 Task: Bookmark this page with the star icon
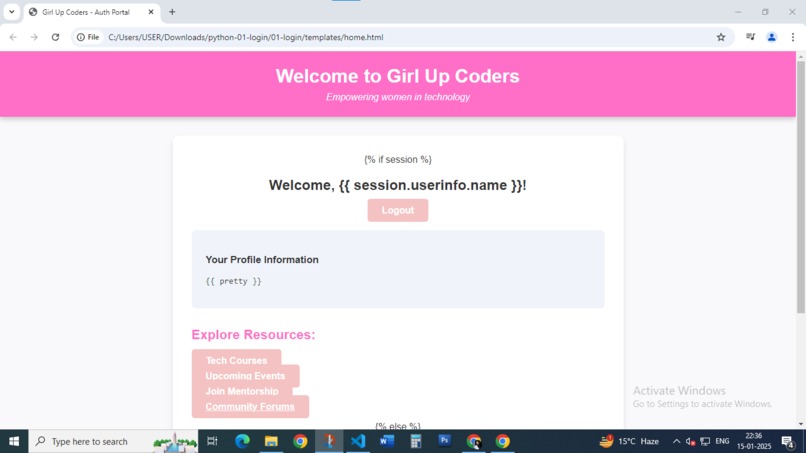(x=721, y=37)
